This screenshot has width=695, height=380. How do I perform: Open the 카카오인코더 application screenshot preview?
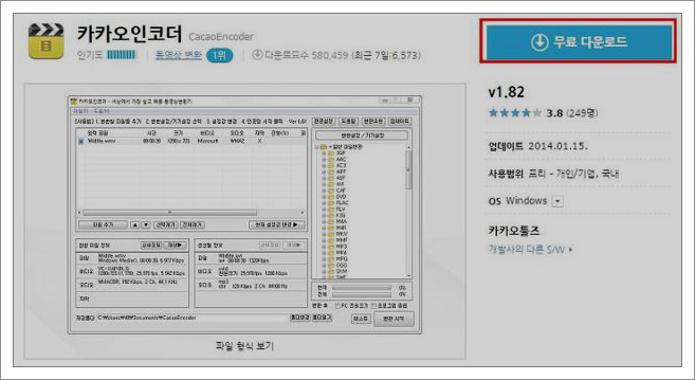(245, 215)
